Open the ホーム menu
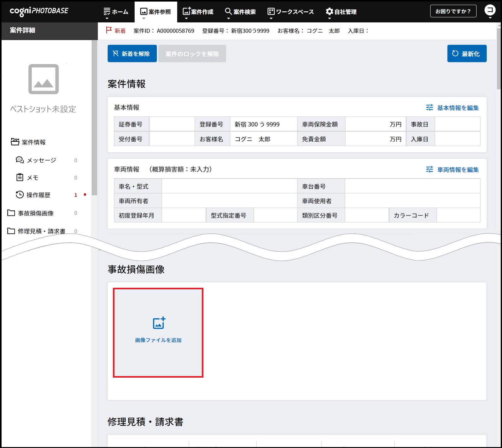This screenshot has height=448, width=502. click(116, 12)
